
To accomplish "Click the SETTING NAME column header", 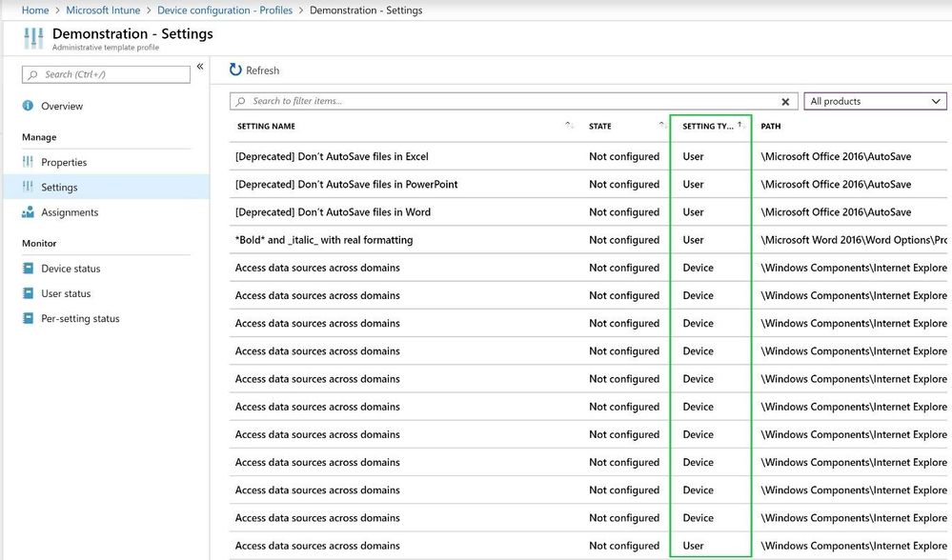I will pos(266,127).
